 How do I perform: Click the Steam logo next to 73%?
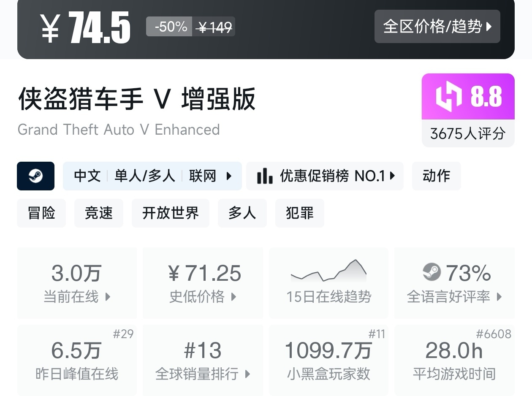coord(432,272)
